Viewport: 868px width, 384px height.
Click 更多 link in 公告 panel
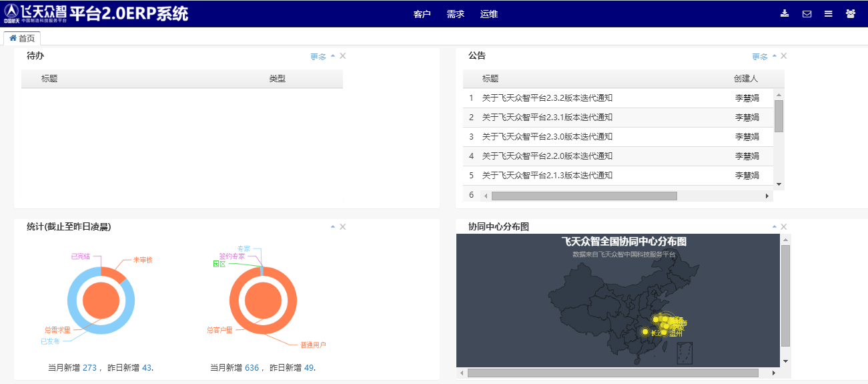pyautogui.click(x=760, y=57)
